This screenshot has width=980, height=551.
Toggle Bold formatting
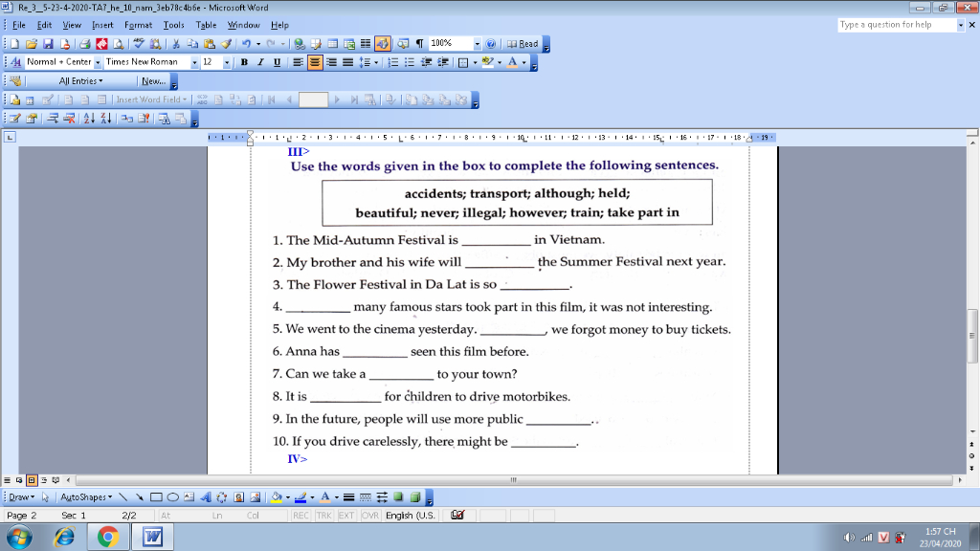point(244,62)
